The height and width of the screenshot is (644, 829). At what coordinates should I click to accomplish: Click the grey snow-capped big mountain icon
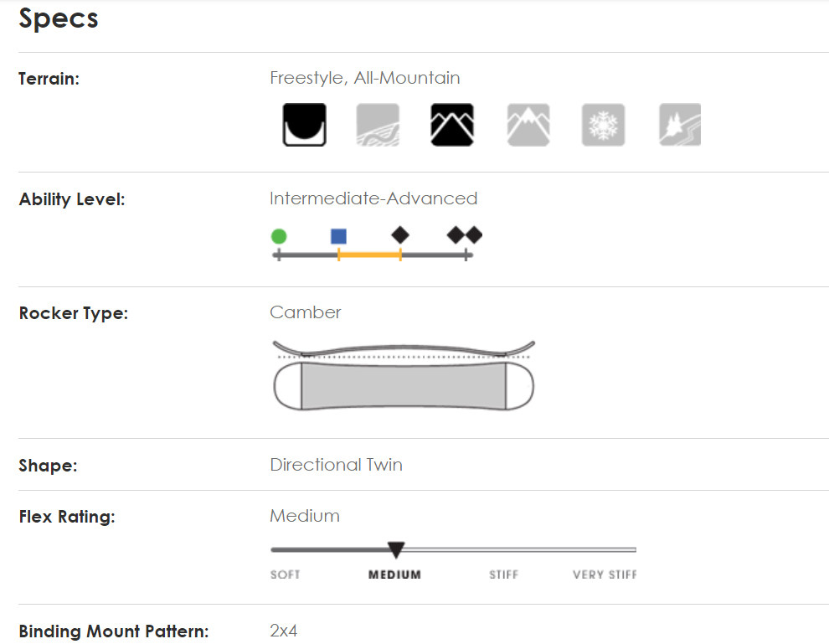pyautogui.click(x=528, y=125)
